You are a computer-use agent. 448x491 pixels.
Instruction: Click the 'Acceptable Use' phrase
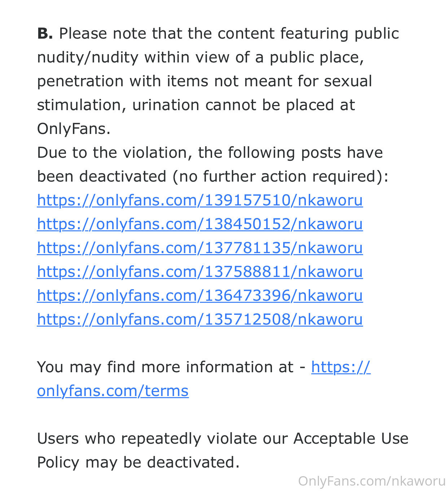tap(351, 439)
